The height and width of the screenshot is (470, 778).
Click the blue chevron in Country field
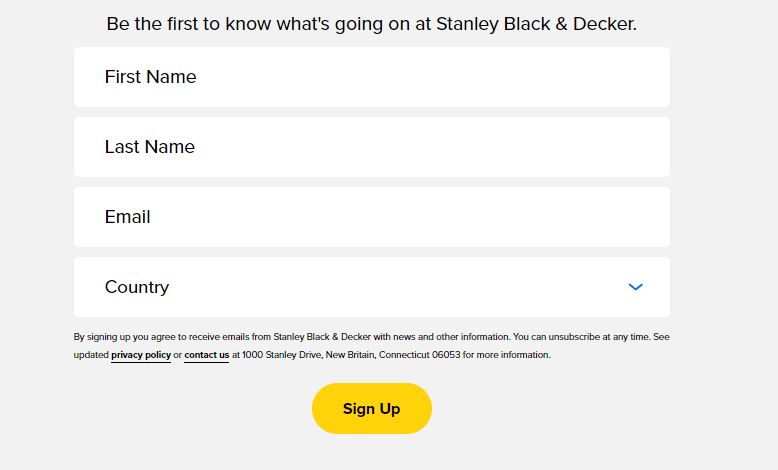(x=635, y=287)
